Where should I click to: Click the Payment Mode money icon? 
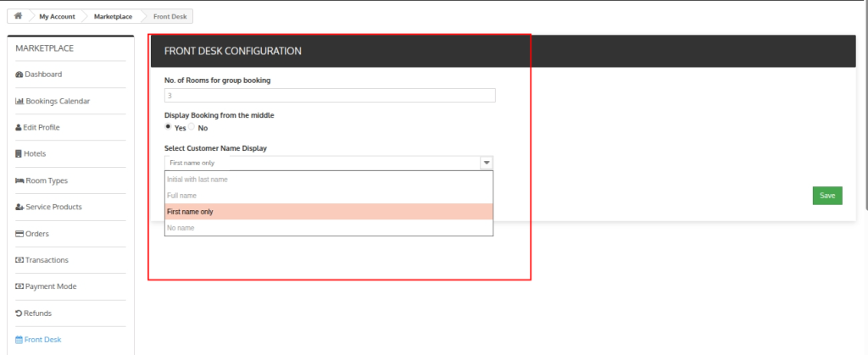[20, 287]
